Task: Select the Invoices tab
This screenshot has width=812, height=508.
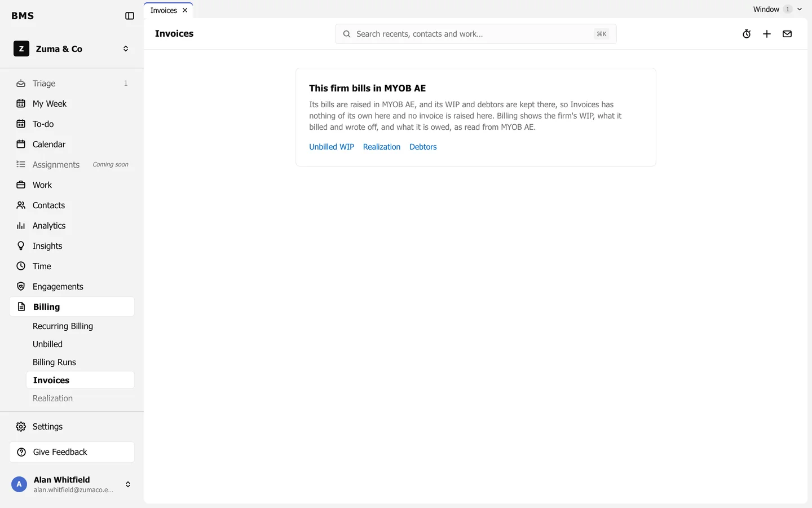Action: (168, 10)
